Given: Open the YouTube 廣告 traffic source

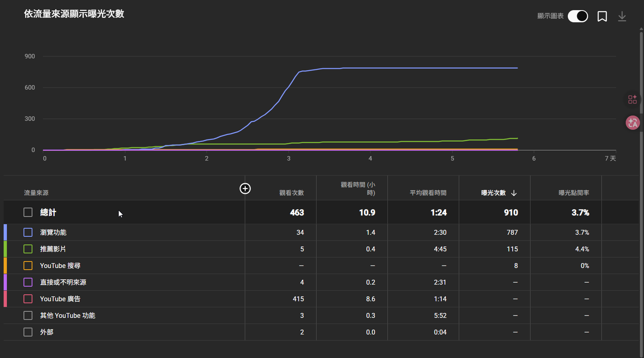Looking at the screenshot, I should coord(60,299).
